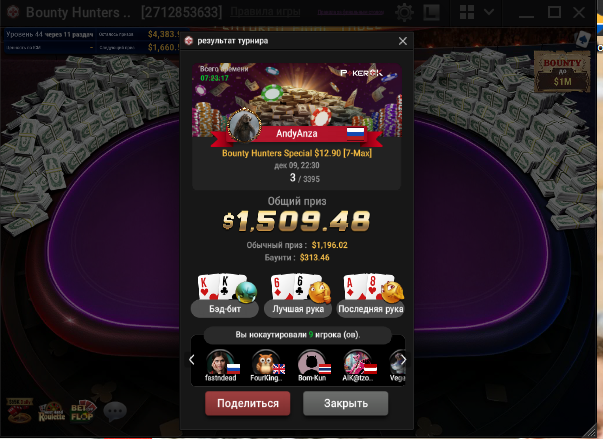Screen dimensions: 603x439
Task: Click the Закрыть button
Action: click(345, 403)
